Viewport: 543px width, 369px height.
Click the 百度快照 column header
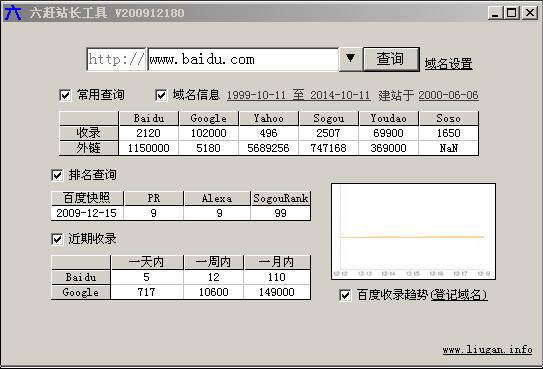coord(87,198)
